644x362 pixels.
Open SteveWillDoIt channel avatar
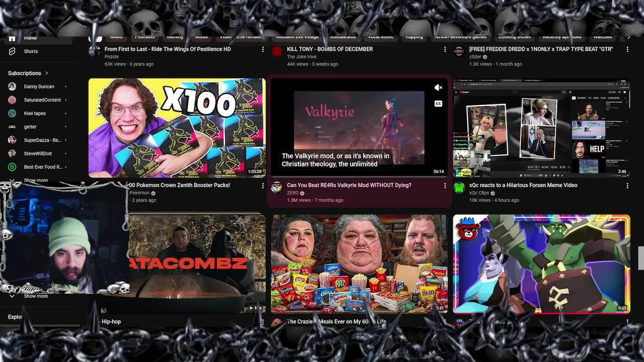tap(12, 153)
